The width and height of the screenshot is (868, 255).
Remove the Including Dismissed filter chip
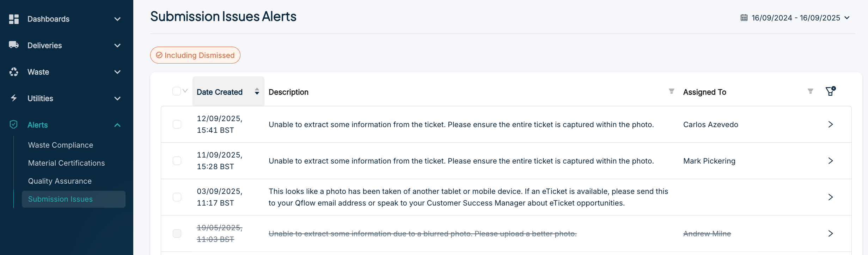pos(195,55)
